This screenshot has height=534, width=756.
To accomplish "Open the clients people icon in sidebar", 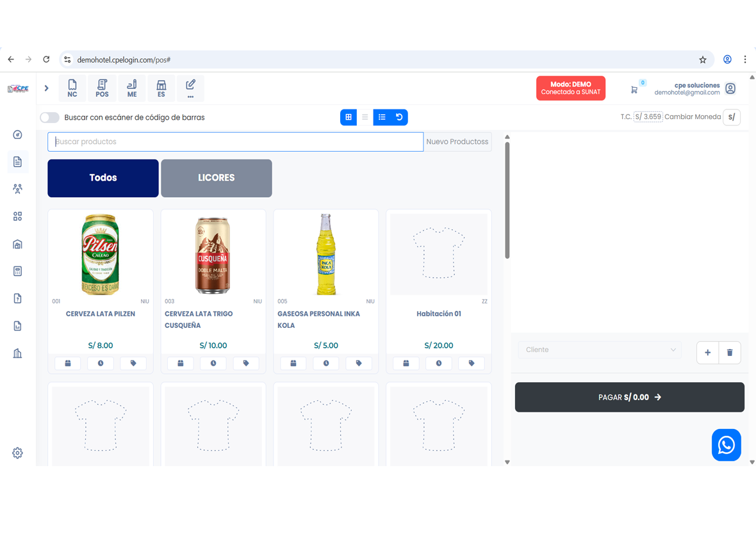I will [x=17, y=188].
